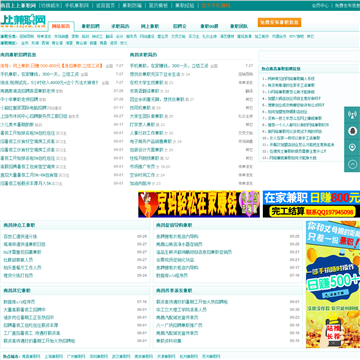Image resolution: width=360 pixels, height=360 pixels.
Task: Click the empty box above hot listings
Action: point(309,56)
